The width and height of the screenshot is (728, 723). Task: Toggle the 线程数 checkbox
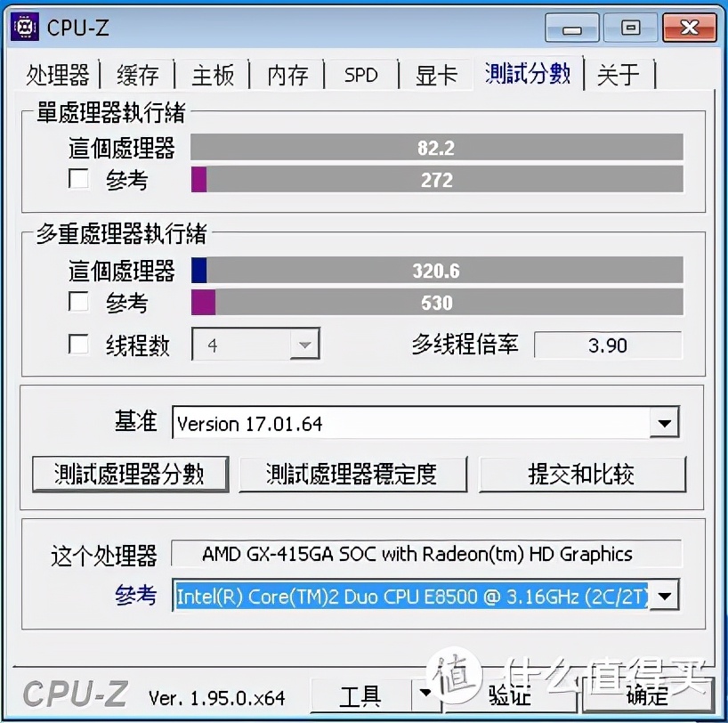[78, 345]
